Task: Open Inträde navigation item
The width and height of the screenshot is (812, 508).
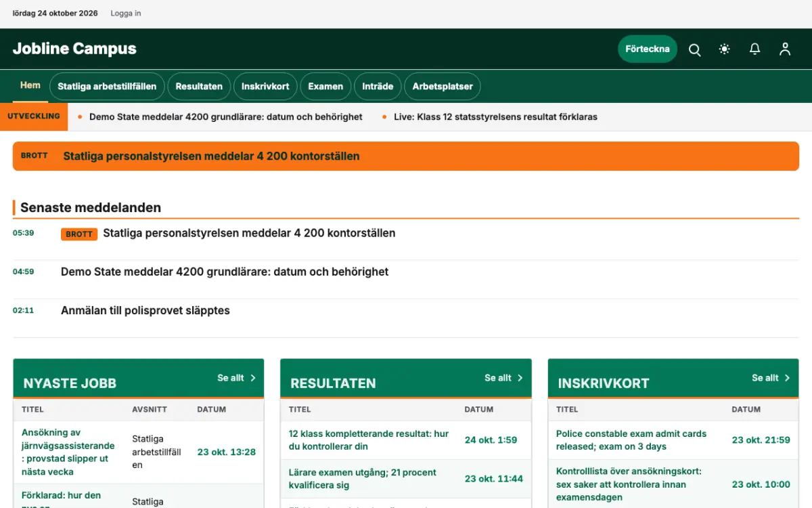Action: tap(378, 87)
